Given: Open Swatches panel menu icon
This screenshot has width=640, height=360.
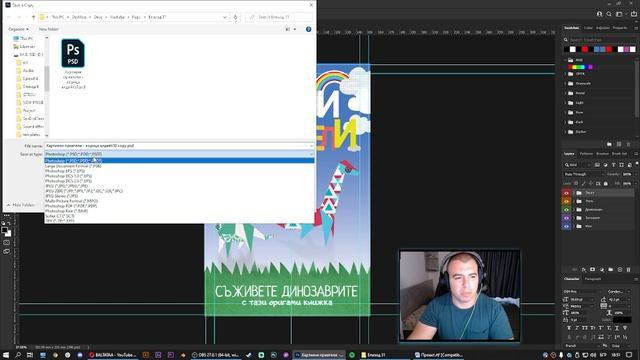Looking at the screenshot, I should 636,28.
